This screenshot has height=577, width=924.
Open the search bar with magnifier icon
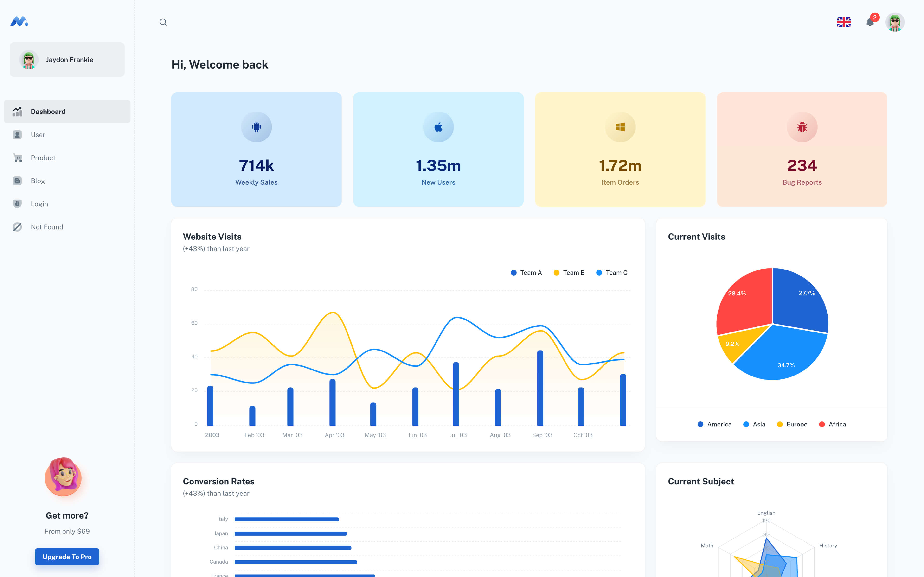(x=163, y=22)
